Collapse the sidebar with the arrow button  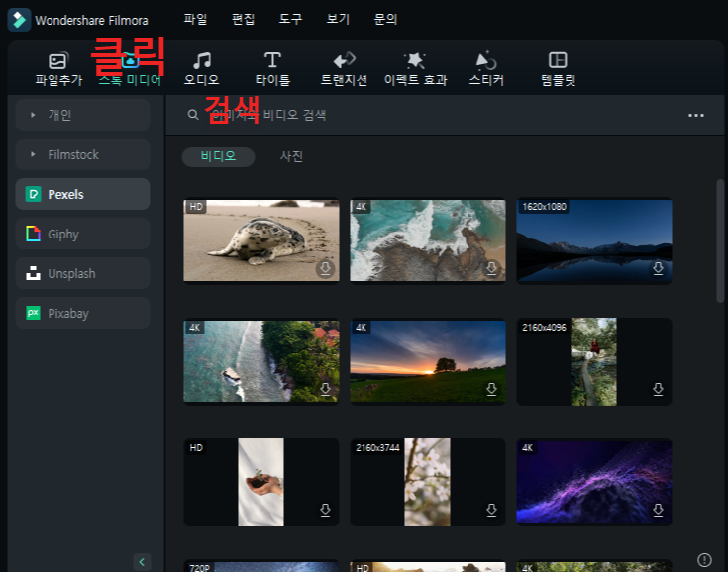tap(142, 562)
